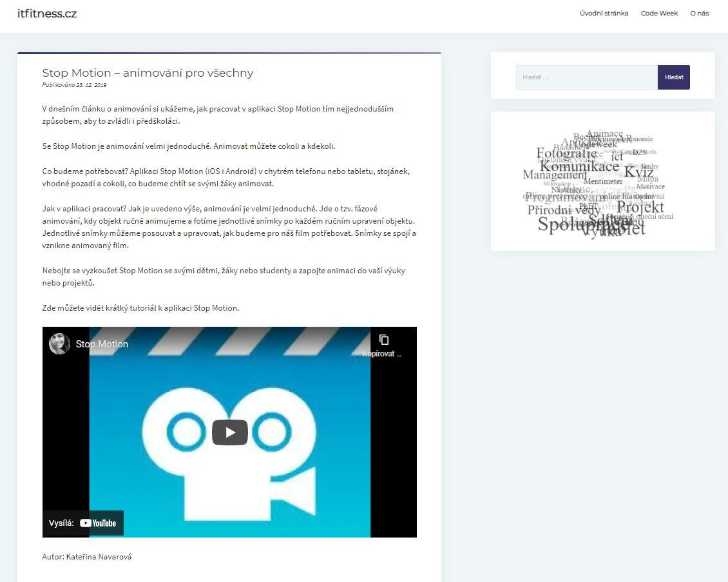Select the Fotografie tag in cloud
This screenshot has width=728, height=582.
point(566,153)
